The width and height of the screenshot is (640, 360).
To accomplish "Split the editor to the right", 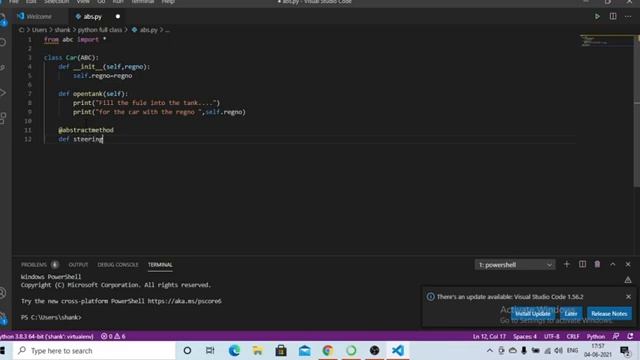I will [x=613, y=16].
